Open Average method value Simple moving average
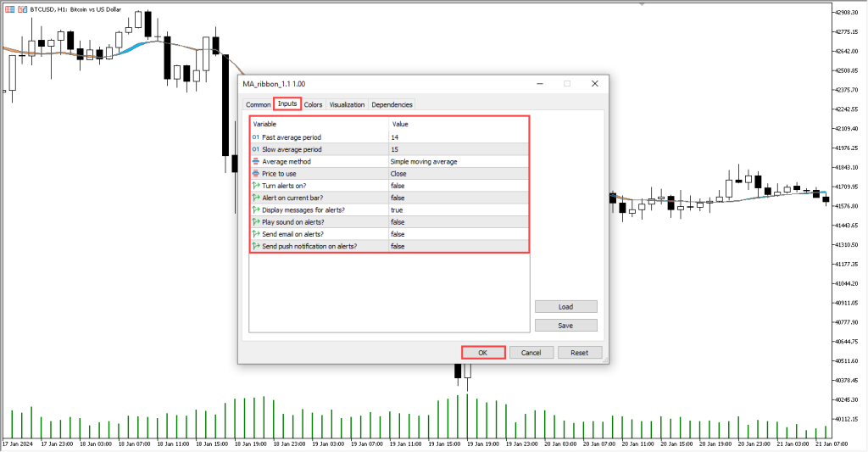Image resolution: width=868 pixels, height=452 pixels. pyautogui.click(x=459, y=162)
